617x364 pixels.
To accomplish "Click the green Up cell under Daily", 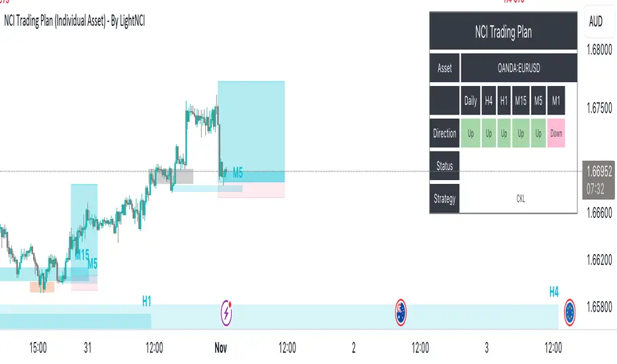I will (x=470, y=133).
